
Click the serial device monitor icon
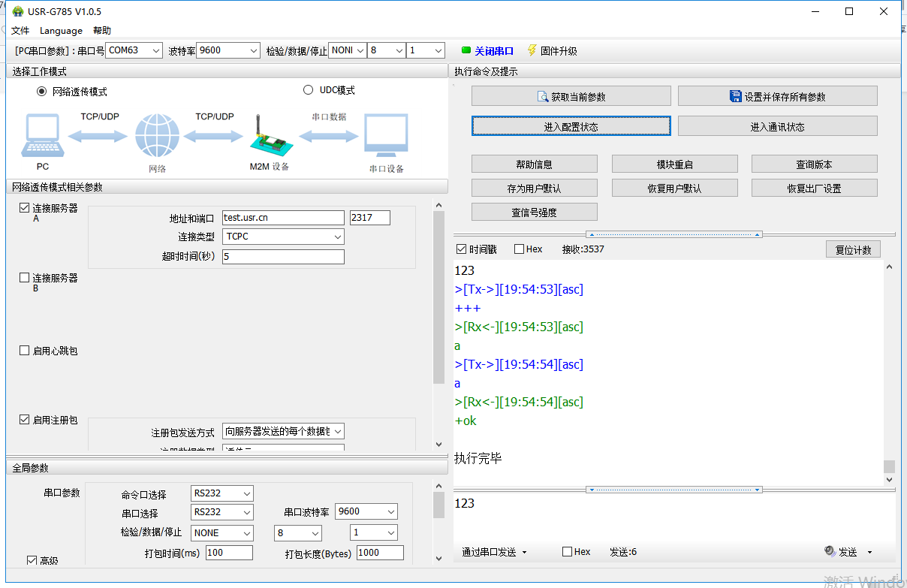pyautogui.click(x=386, y=136)
